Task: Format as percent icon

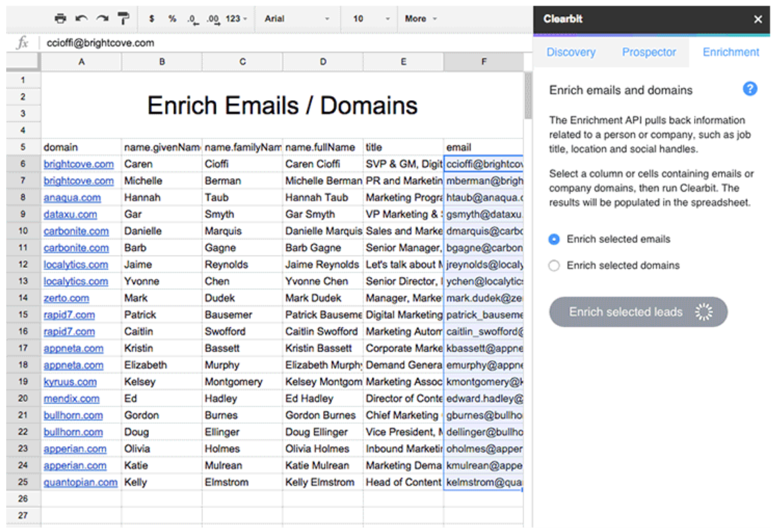Action: (x=172, y=19)
